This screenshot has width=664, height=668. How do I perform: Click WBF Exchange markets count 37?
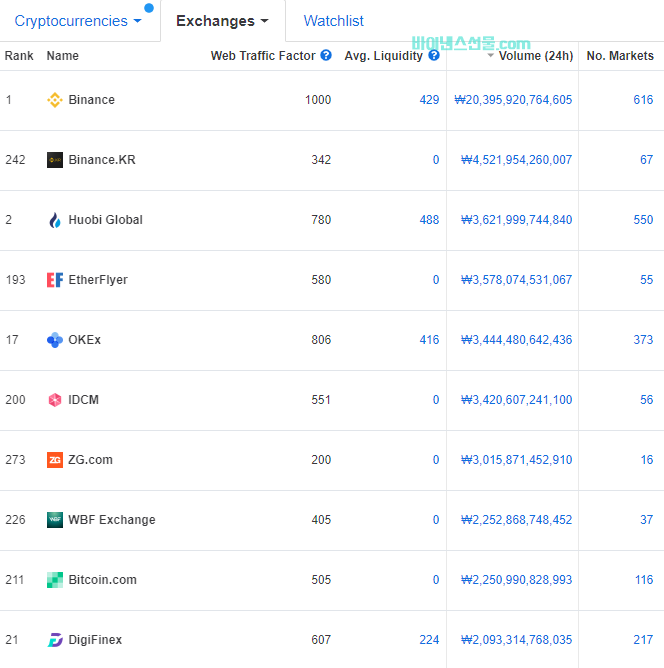point(647,520)
